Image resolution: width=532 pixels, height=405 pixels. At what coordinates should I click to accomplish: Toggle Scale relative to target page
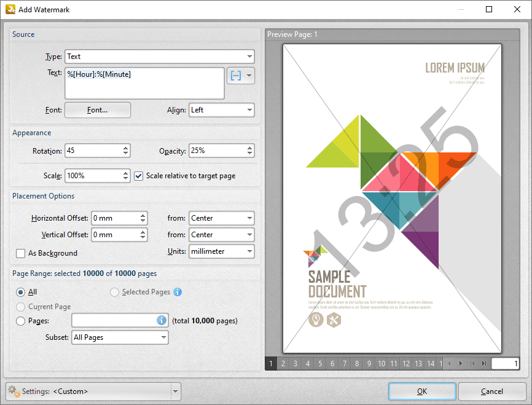tap(139, 176)
